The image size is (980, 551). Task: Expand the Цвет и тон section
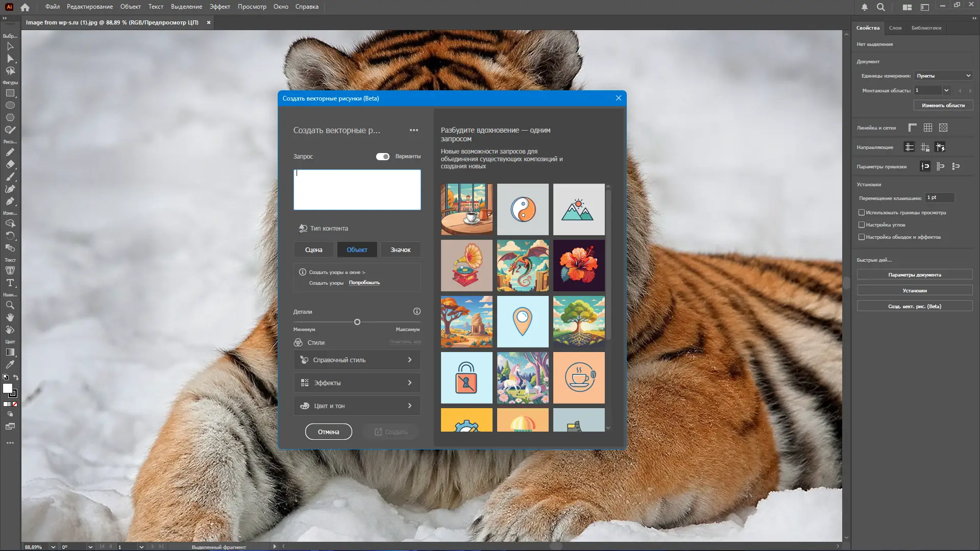coord(357,406)
